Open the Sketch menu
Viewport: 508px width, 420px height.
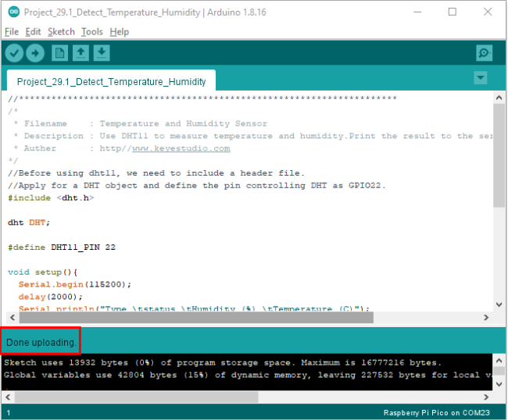coord(61,32)
